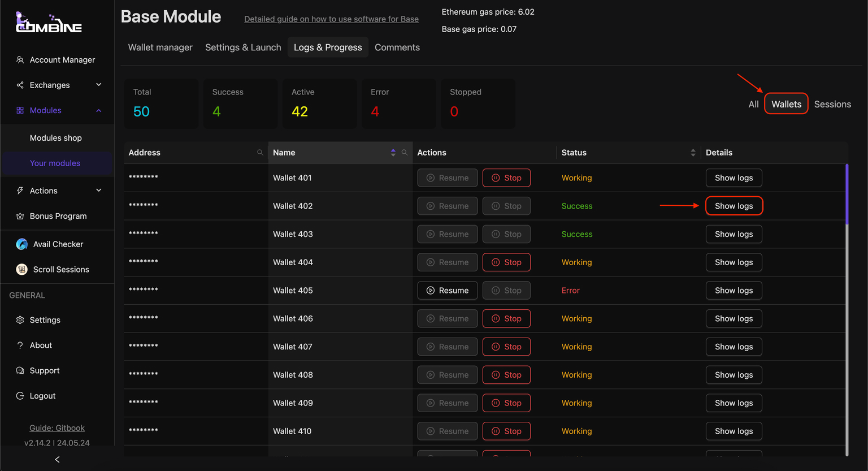This screenshot has height=471, width=868.
Task: Open the Settings & Launch tab
Action: click(x=243, y=47)
